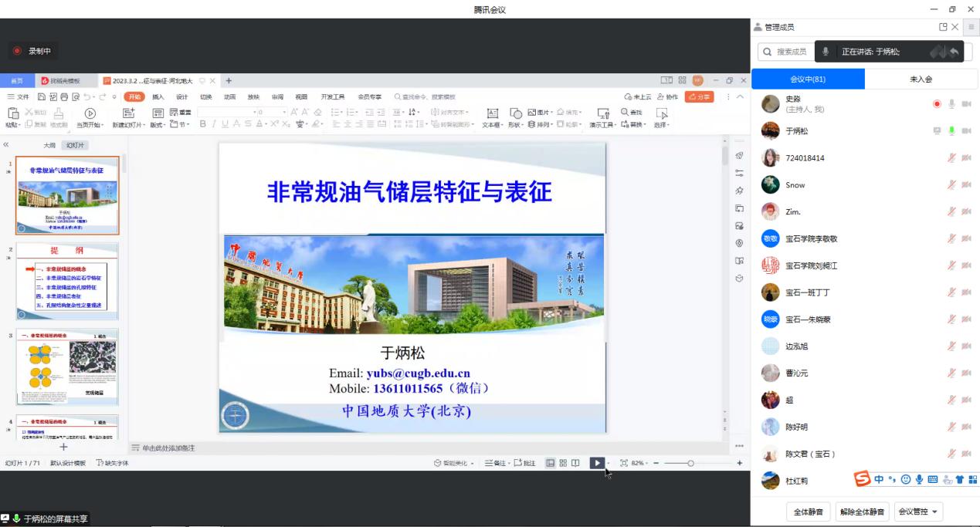The height and width of the screenshot is (527, 980).
Task: Pop out the member panel window
Action: tap(943, 27)
